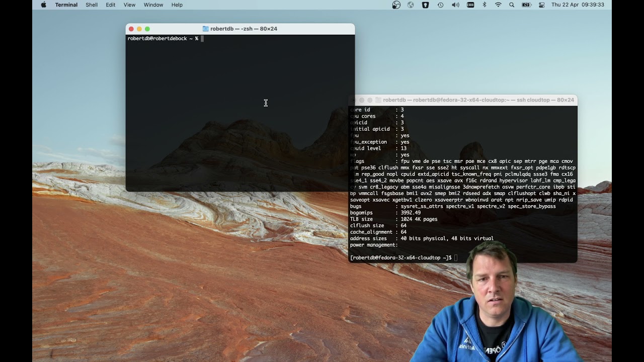
Task: Click the folder proxy icon in zsh title bar
Action: click(x=205, y=29)
